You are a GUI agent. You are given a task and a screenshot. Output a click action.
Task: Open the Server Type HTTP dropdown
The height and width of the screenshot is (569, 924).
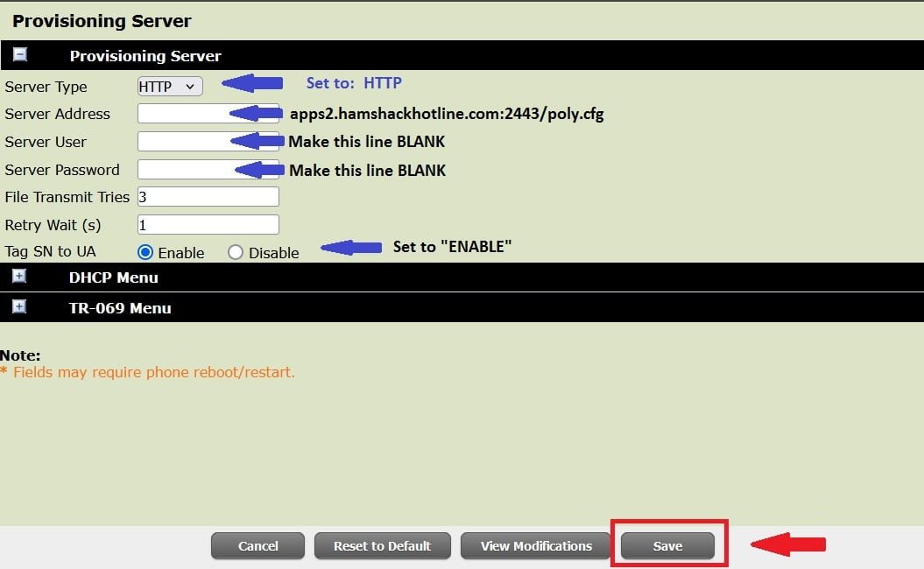[x=170, y=86]
